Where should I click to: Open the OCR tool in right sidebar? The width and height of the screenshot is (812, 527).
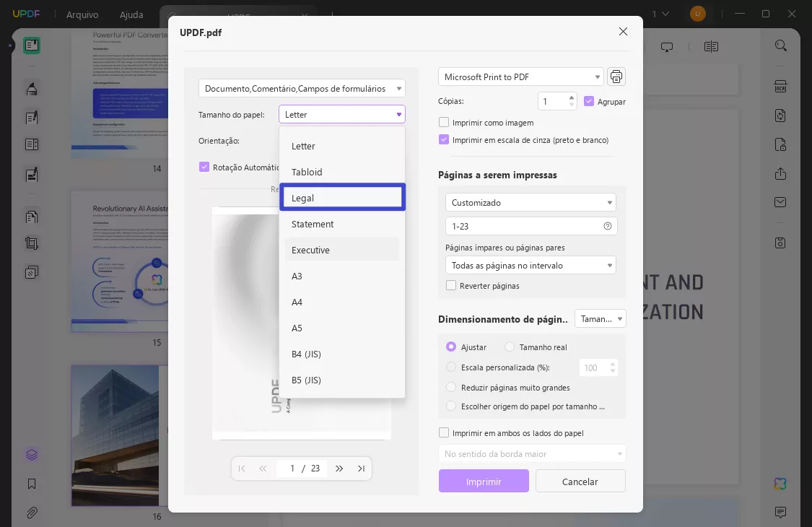click(x=780, y=87)
